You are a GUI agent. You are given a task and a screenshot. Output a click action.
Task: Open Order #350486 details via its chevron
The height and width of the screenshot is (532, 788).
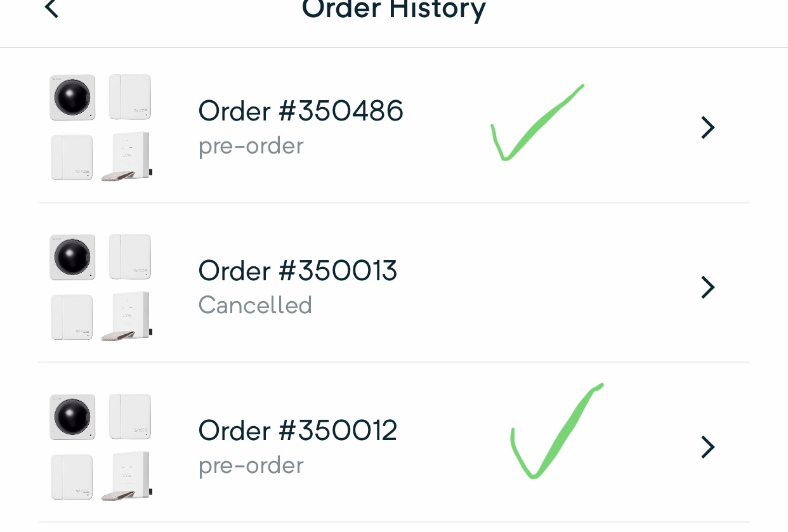tap(707, 127)
